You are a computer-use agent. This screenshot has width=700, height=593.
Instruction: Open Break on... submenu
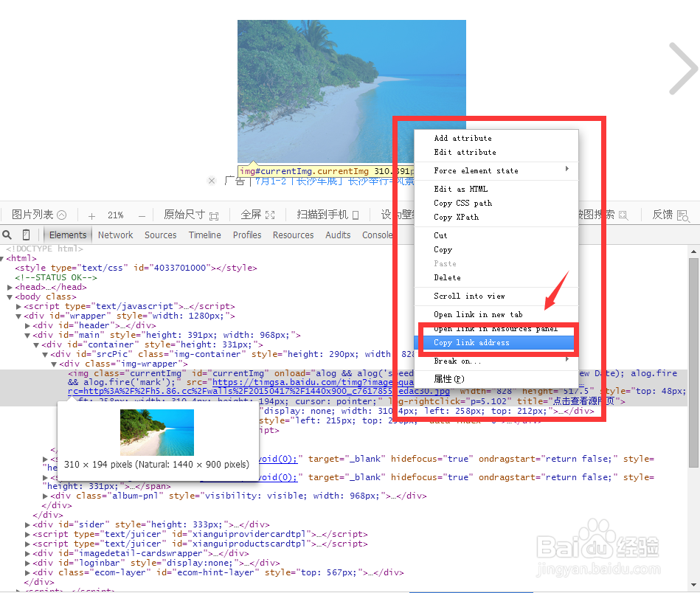point(496,361)
